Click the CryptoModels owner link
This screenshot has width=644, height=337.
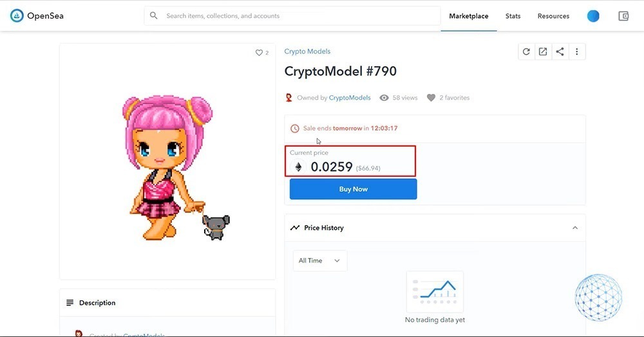350,98
